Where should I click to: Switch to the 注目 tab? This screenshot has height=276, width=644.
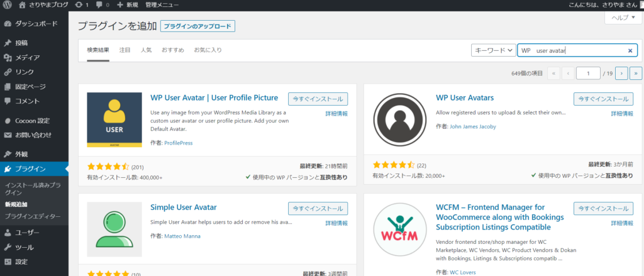pyautogui.click(x=125, y=50)
